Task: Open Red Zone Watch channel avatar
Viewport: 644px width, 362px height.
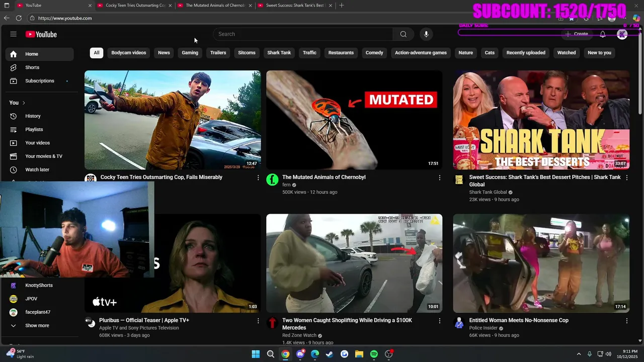Action: pyautogui.click(x=272, y=323)
